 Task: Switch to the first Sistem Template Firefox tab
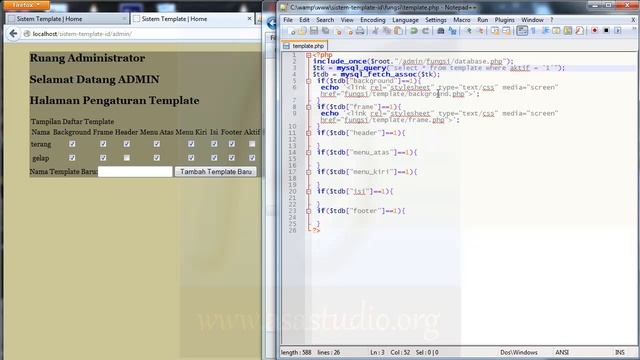pos(67,19)
